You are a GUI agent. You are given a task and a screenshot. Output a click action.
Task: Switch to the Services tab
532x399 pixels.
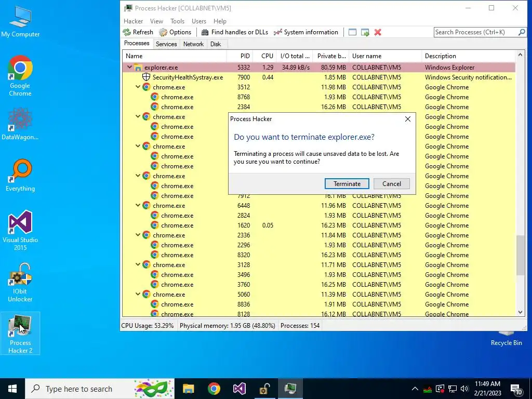pyautogui.click(x=166, y=44)
